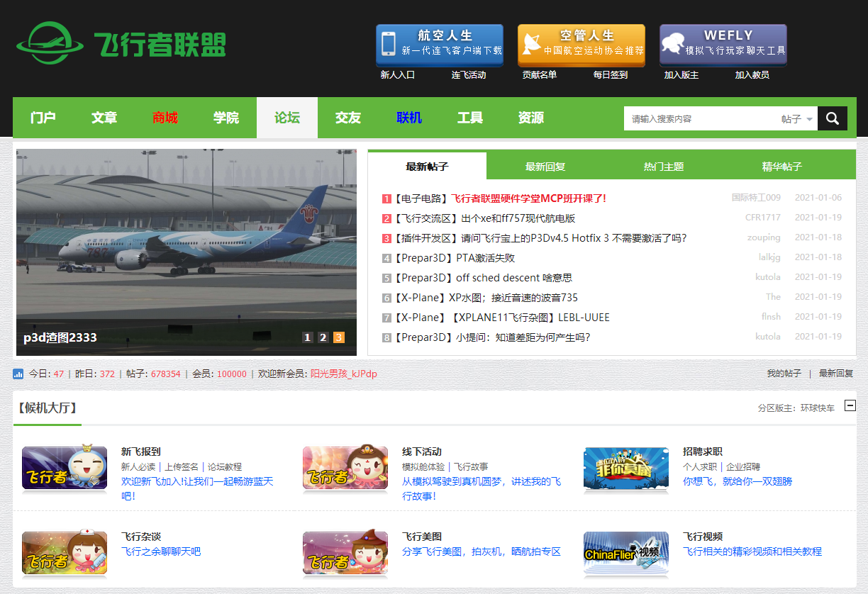Click the ChinaFlier 视频 forum icon
The image size is (868, 594).
[626, 553]
